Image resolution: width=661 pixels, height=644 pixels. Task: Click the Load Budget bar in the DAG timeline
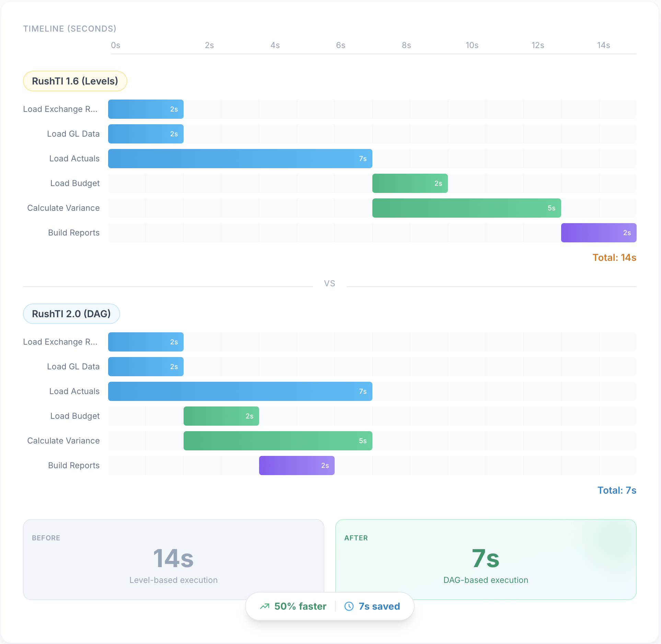pyautogui.click(x=221, y=416)
